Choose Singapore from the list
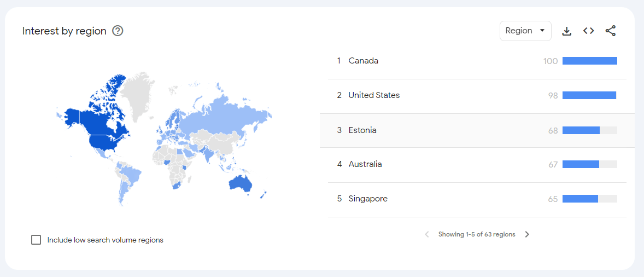 coord(368,199)
